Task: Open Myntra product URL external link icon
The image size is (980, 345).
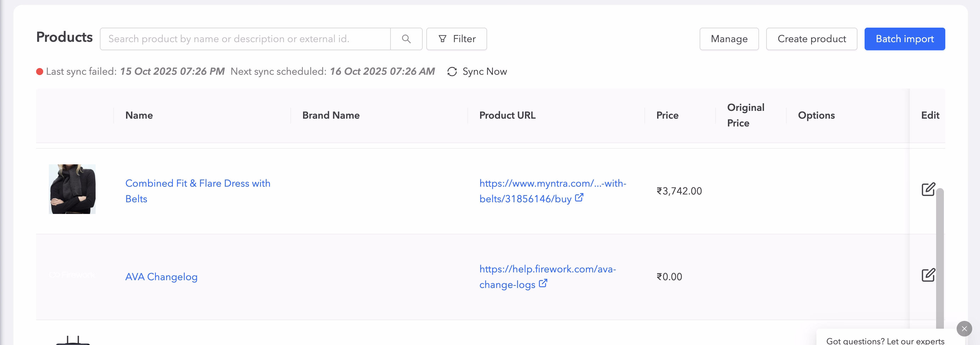Action: (x=579, y=198)
